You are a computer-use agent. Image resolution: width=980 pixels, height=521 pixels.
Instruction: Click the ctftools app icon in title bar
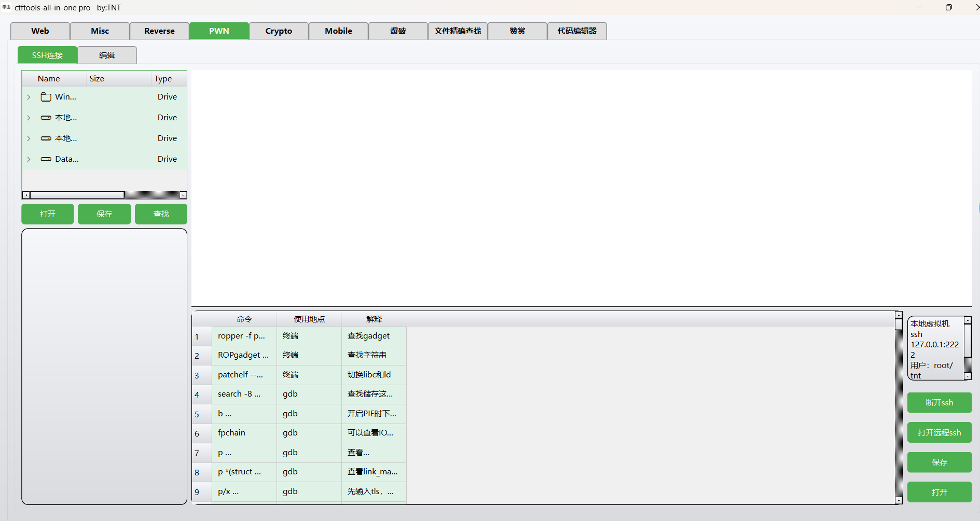coord(6,7)
